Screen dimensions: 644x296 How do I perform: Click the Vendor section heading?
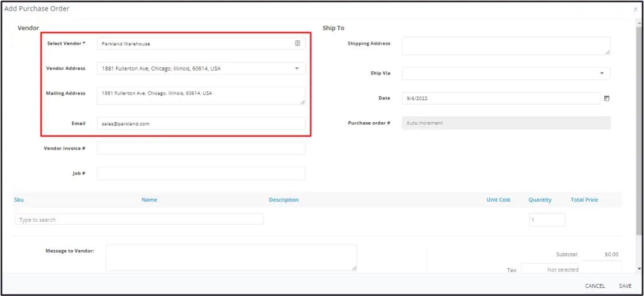pyautogui.click(x=28, y=28)
